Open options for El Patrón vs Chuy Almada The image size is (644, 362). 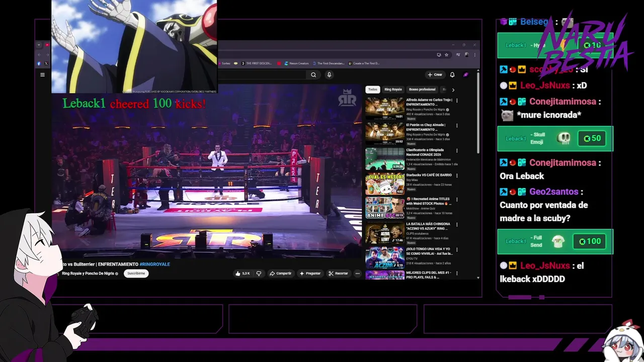(x=457, y=125)
